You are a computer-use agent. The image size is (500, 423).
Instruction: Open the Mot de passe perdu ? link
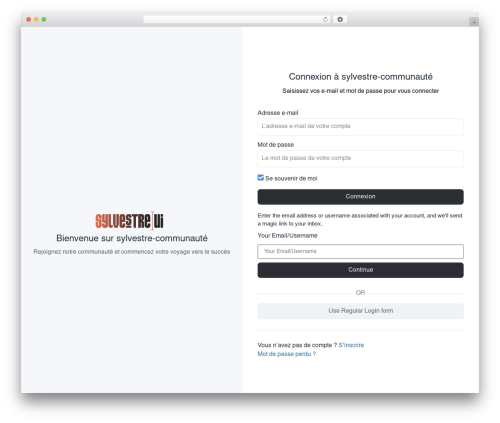[x=287, y=354]
